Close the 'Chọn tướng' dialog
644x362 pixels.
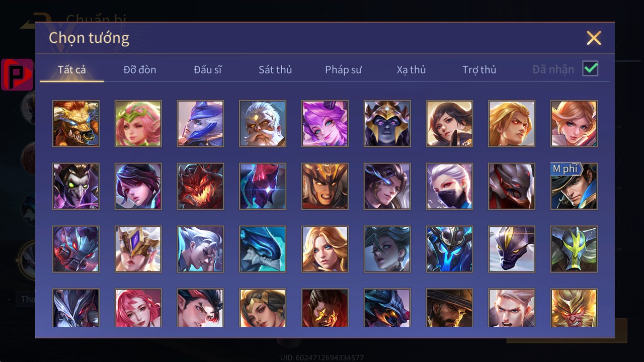594,38
